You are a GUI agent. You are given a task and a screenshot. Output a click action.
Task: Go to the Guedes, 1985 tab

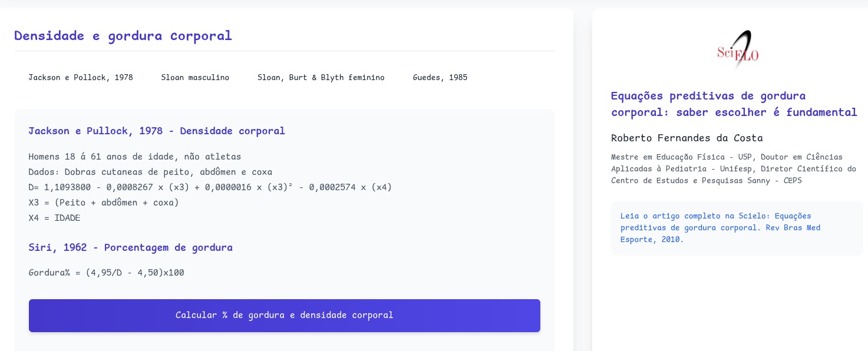[x=440, y=78]
